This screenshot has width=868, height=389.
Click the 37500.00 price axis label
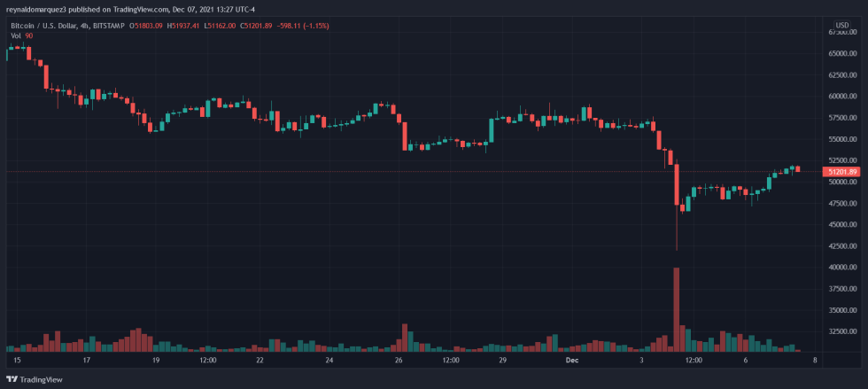842,289
